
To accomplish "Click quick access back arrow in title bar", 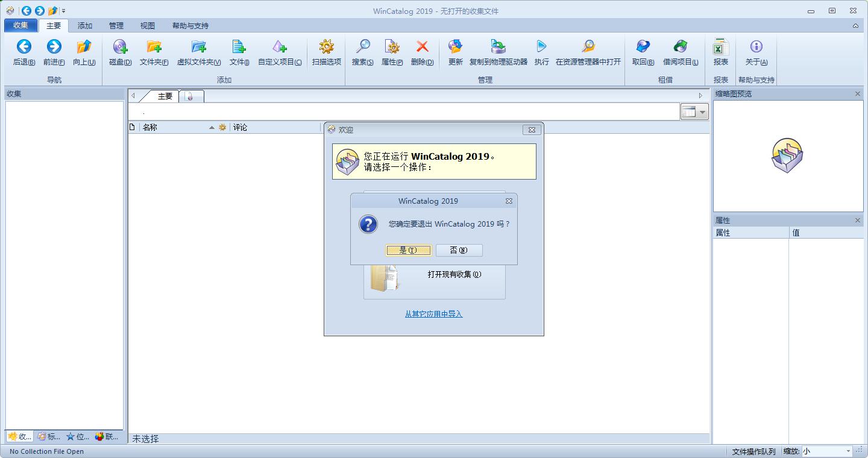I will 26,11.
